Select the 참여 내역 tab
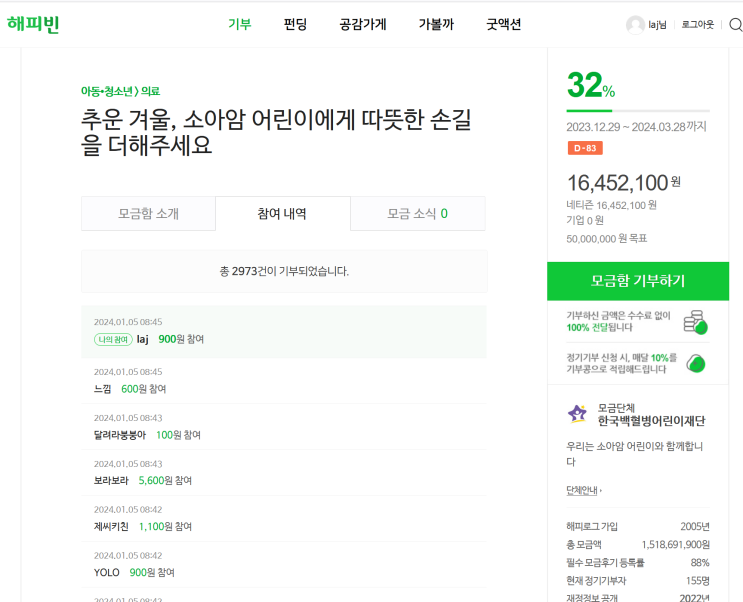Image resolution: width=743 pixels, height=602 pixels. point(282,213)
